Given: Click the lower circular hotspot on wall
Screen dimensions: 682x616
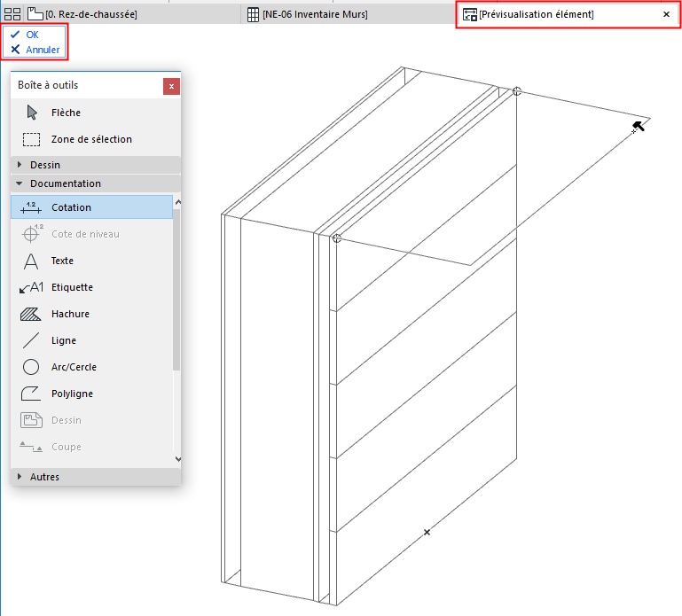Looking at the screenshot, I should [x=337, y=238].
